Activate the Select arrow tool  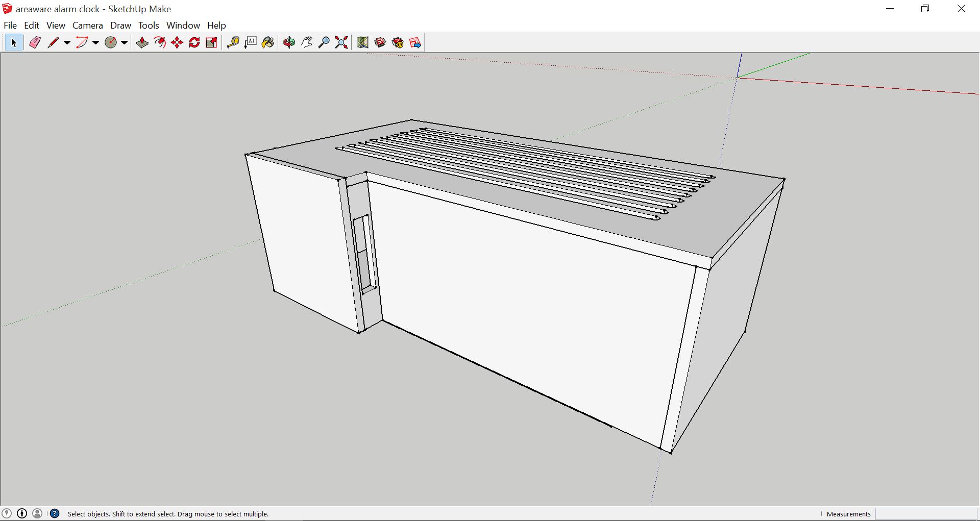(x=14, y=43)
